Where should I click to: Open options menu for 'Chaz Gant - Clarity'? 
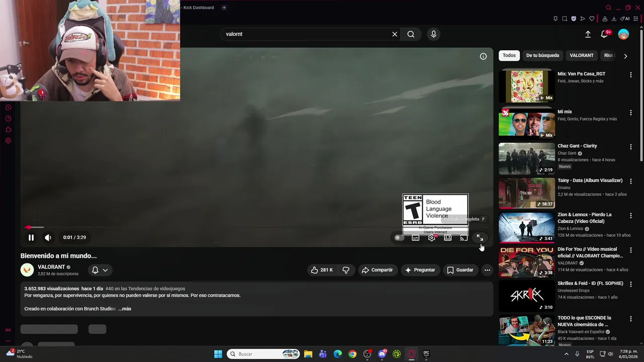(630, 147)
